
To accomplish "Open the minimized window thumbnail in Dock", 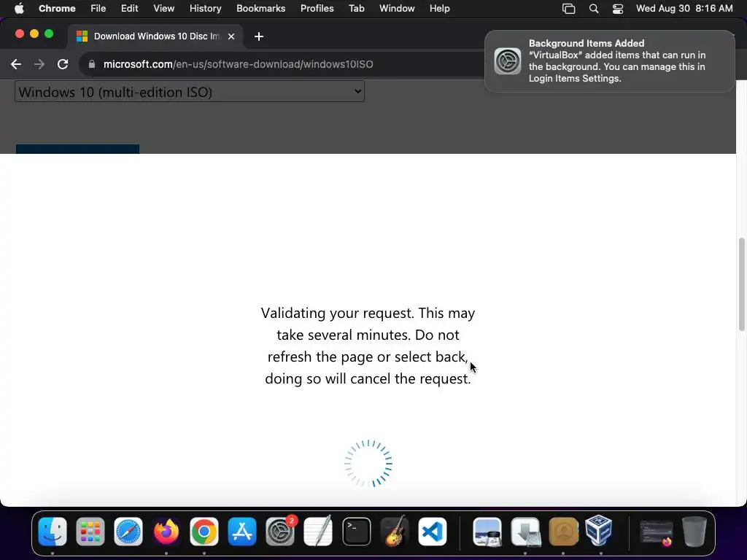I will (656, 532).
